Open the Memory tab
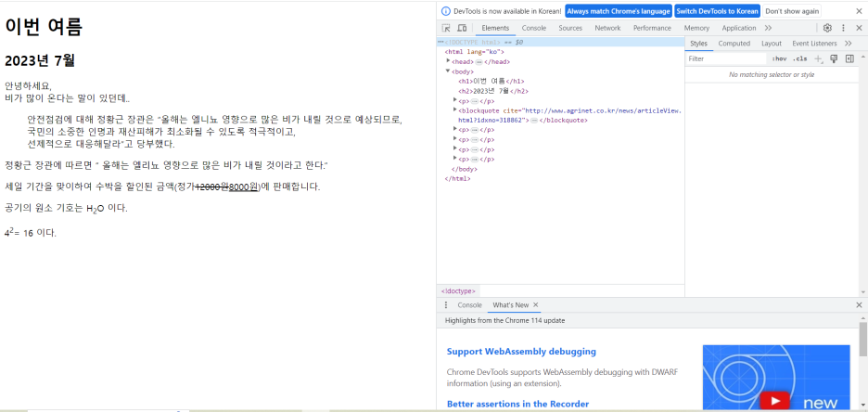This screenshot has width=868, height=412. 696,28
